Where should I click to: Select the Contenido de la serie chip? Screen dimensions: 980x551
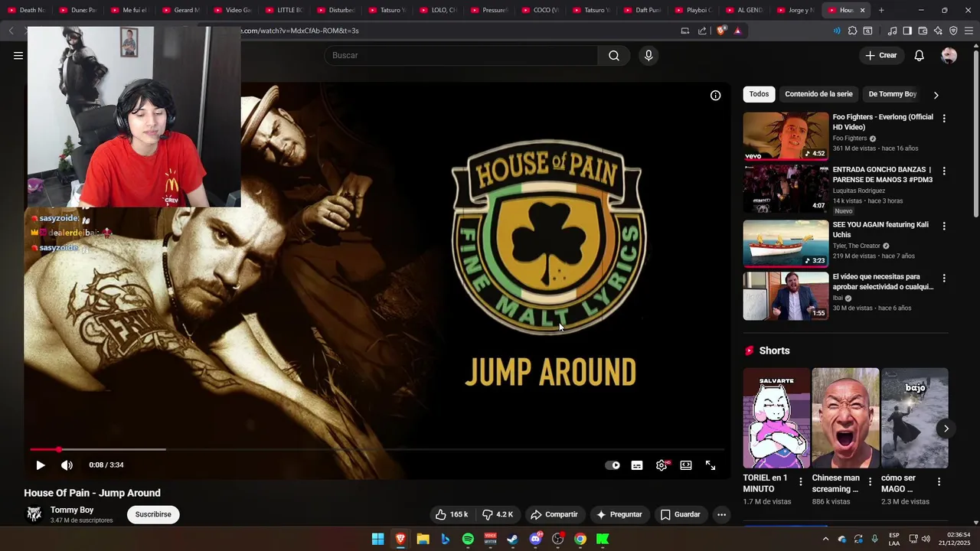click(818, 94)
